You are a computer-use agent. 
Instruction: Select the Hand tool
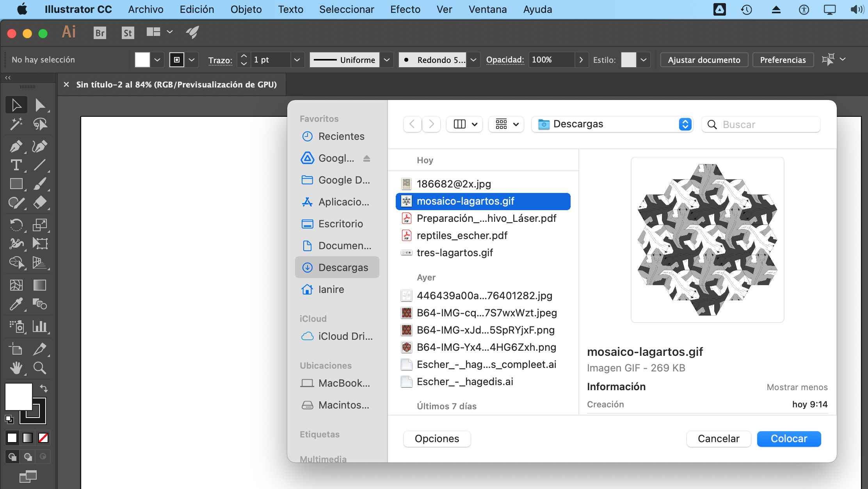coord(16,368)
